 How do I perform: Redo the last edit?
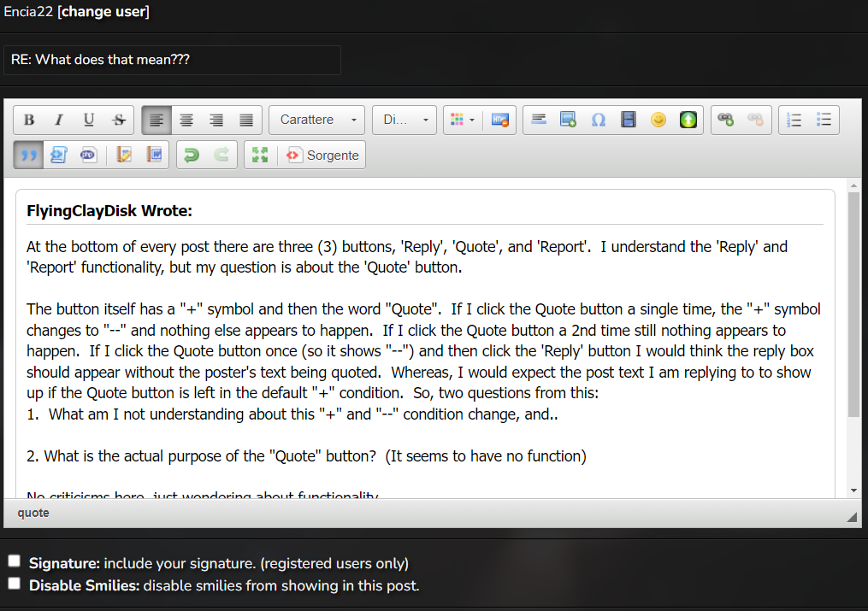coord(221,156)
